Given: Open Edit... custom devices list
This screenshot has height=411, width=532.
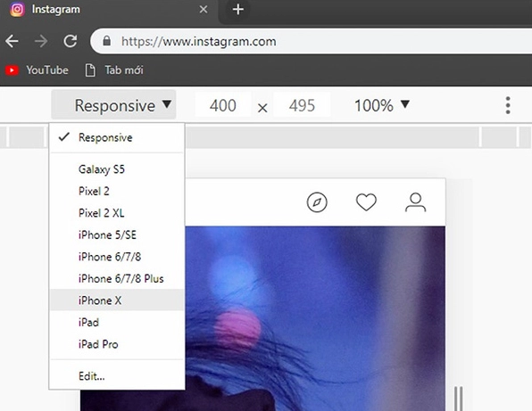Looking at the screenshot, I should pos(117,375).
